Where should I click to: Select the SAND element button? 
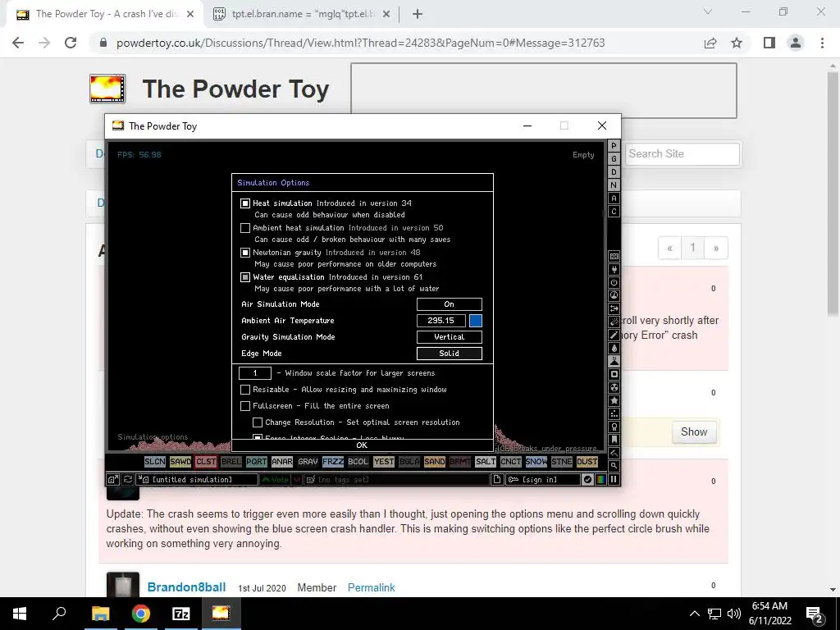[435, 461]
